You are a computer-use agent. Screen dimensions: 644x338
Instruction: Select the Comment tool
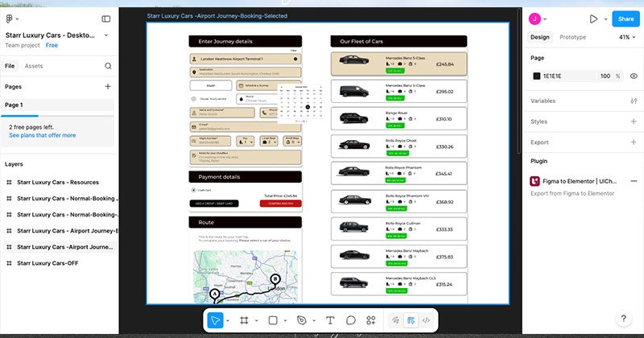[x=351, y=320]
